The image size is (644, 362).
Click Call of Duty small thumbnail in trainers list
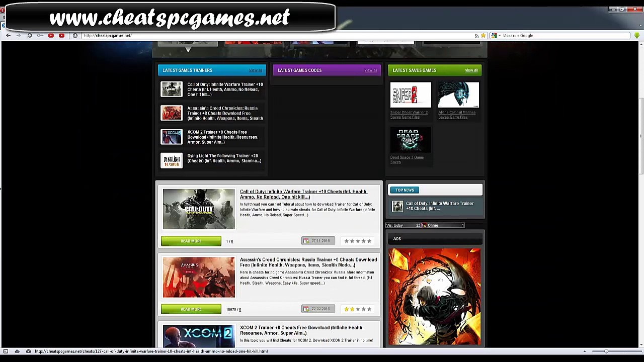(x=172, y=89)
